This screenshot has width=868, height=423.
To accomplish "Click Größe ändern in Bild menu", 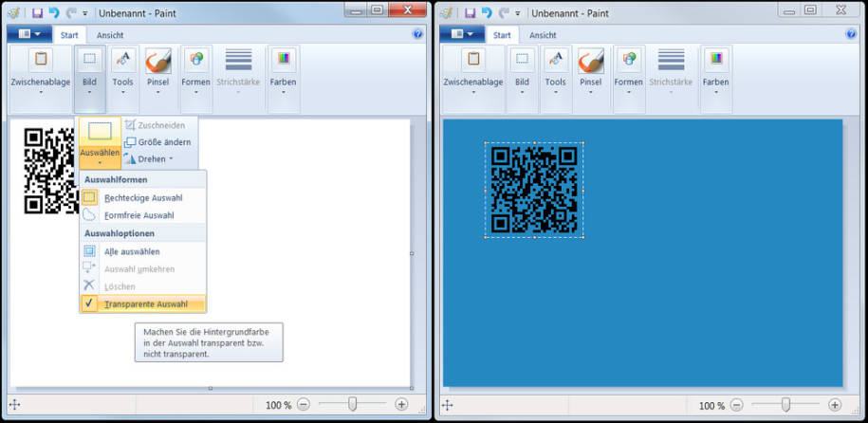I will 157,142.
